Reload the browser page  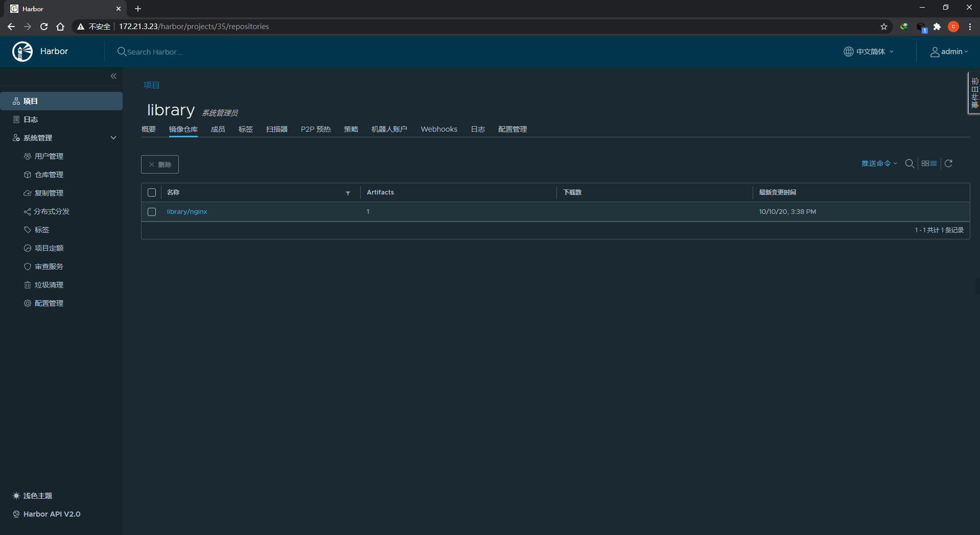(44, 27)
